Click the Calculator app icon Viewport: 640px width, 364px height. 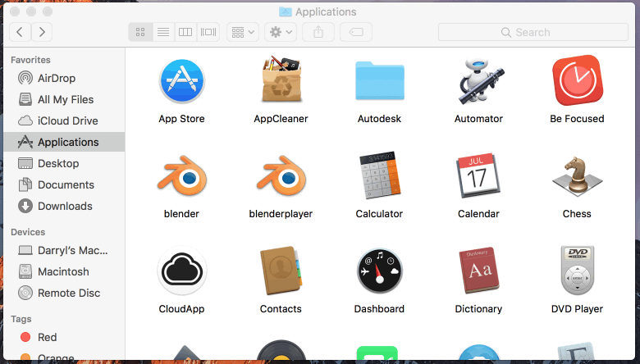click(x=380, y=175)
